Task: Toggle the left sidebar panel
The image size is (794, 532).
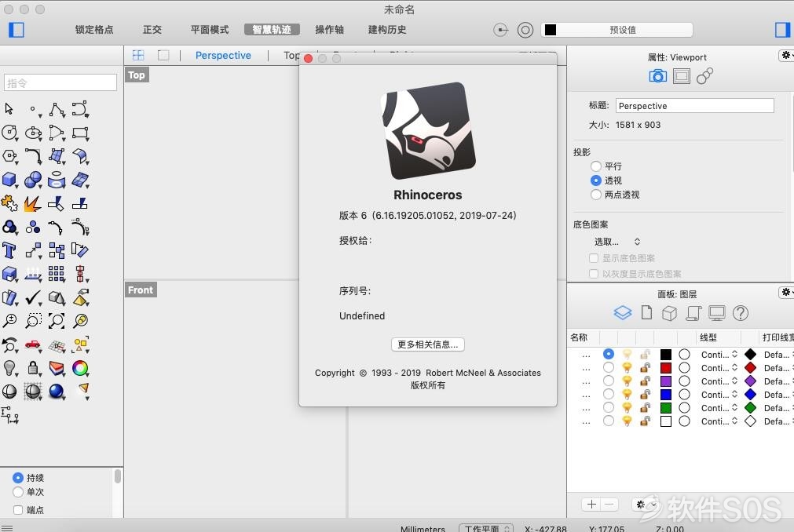Action: click(16, 30)
